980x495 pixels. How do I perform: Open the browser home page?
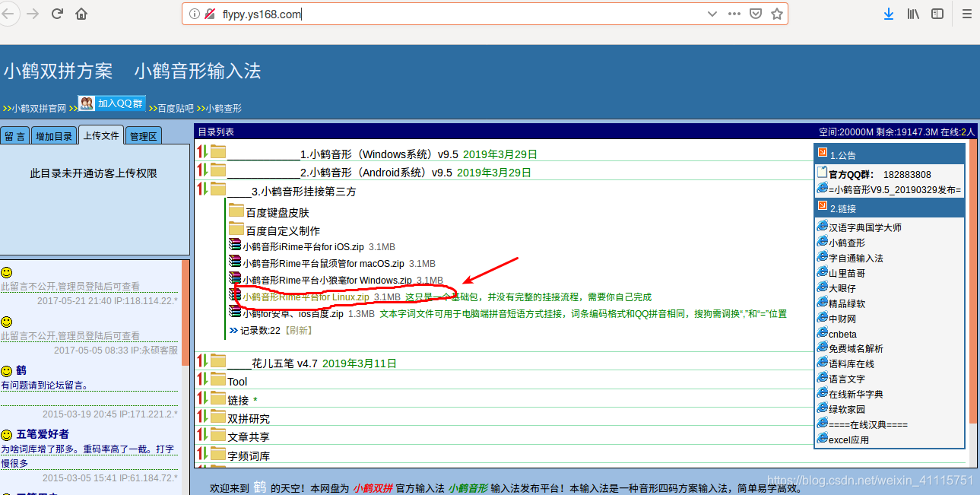click(x=81, y=14)
